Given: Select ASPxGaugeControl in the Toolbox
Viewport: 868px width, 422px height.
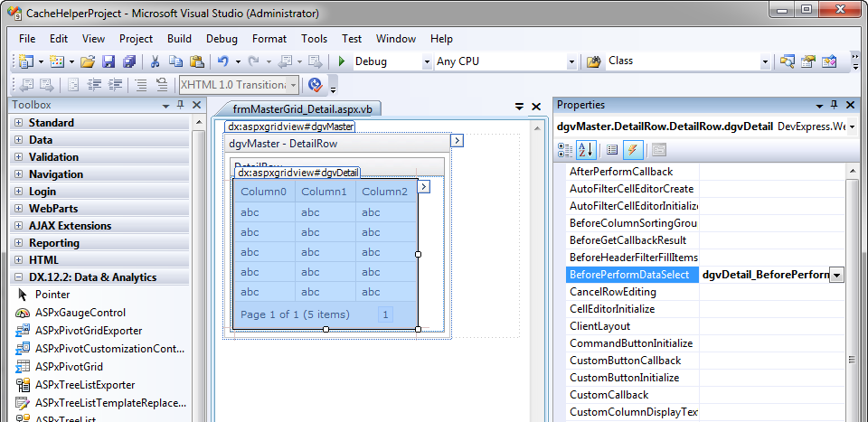Looking at the screenshot, I should point(80,313).
